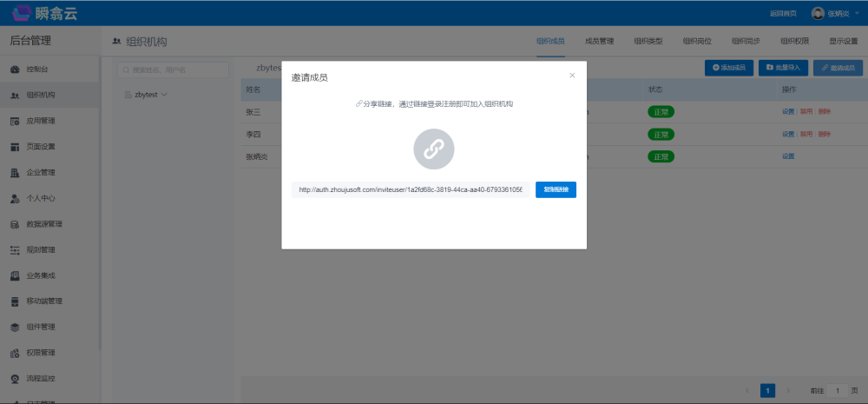Click the 添加成员 button
Screen dimensions: 868x404
coord(728,67)
